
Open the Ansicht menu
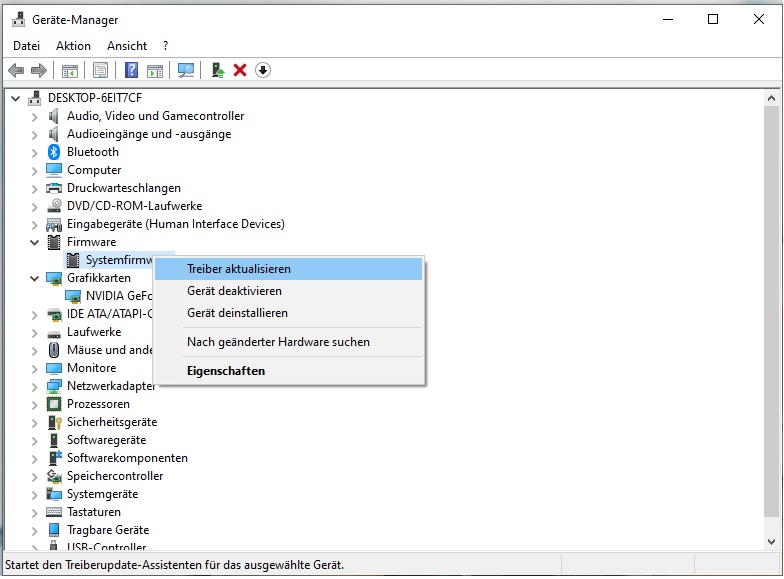(x=127, y=46)
